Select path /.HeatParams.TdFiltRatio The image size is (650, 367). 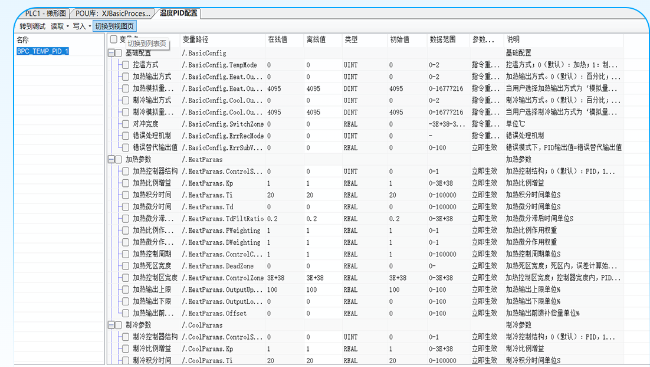click(x=223, y=219)
